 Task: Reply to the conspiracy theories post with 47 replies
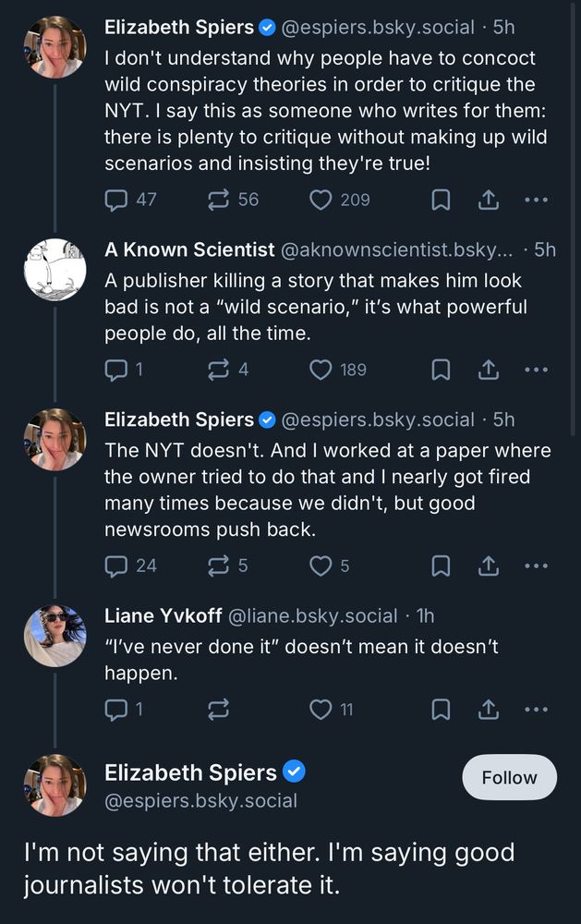click(116, 200)
